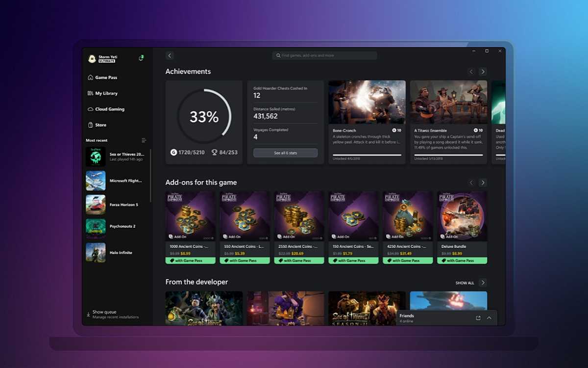This screenshot has width=588, height=368.
Task: Click Gamerscore 10 icon on Bone-Cronch
Action: tap(394, 131)
